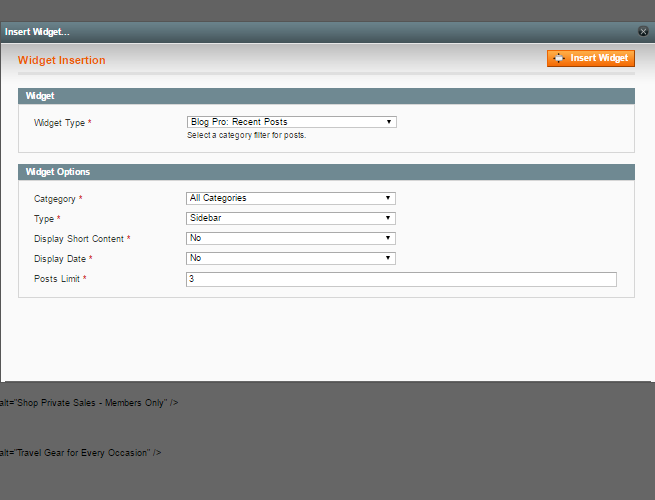The width and height of the screenshot is (655, 500).
Task: Open the Type dropdown set to Sidebar
Action: pos(291,218)
